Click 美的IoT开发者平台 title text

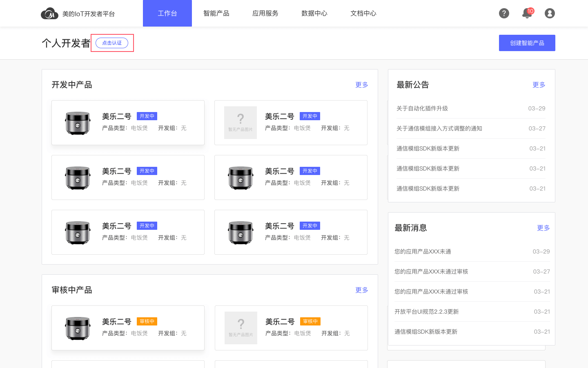point(89,14)
